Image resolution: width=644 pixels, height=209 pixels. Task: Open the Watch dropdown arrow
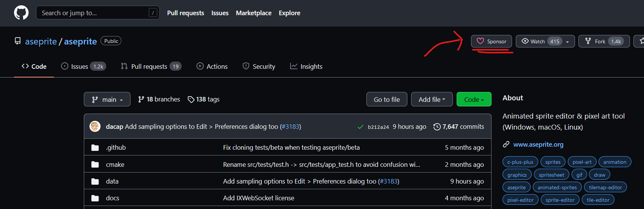click(x=567, y=42)
